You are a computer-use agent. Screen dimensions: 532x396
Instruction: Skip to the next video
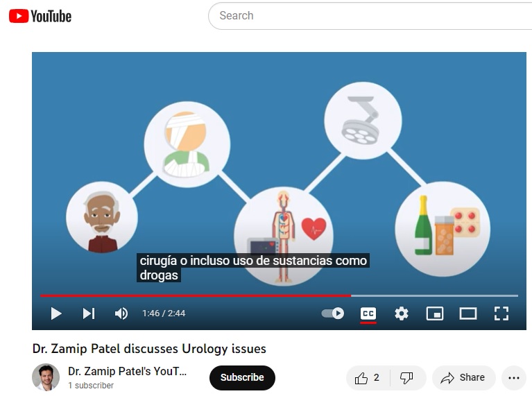(89, 313)
